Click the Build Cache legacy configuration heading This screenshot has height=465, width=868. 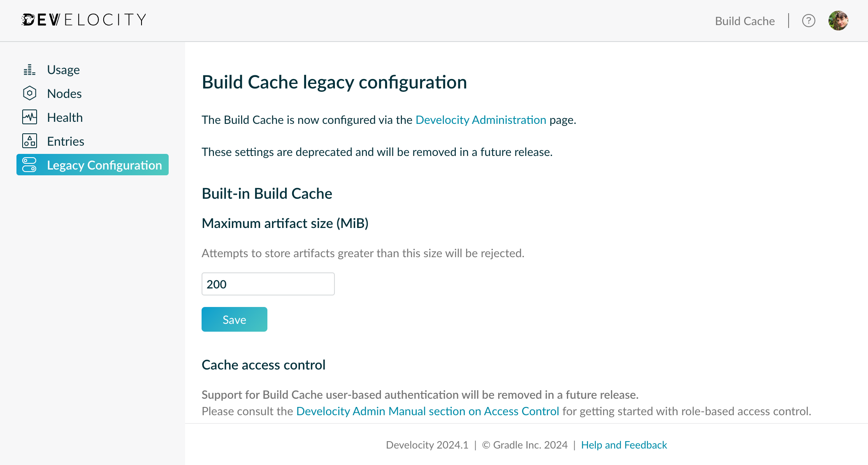pos(334,82)
